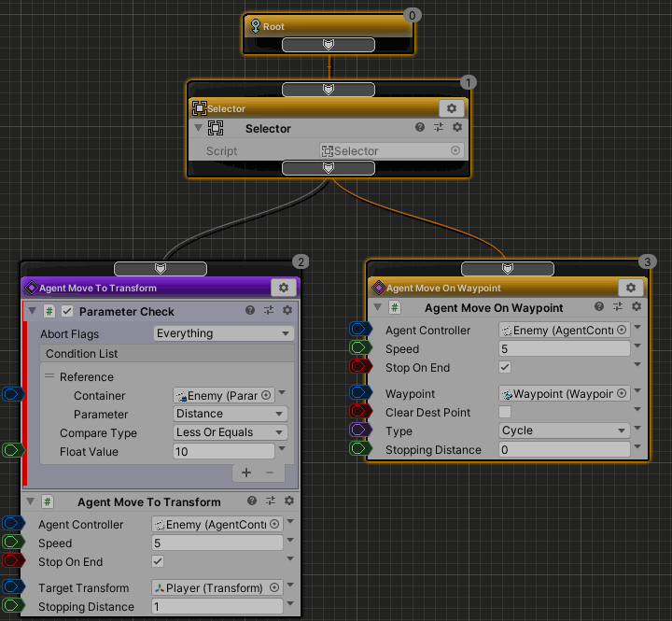Toggle Clear Dest Point checkbox
672x621 pixels.
[505, 413]
